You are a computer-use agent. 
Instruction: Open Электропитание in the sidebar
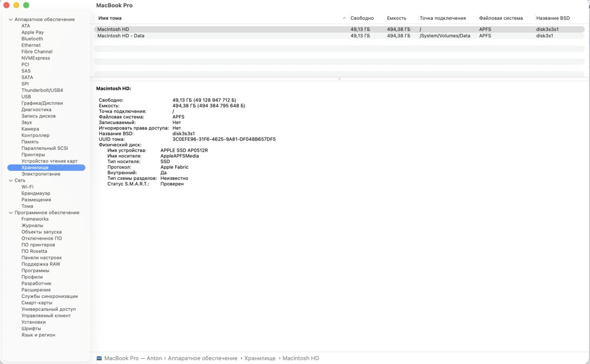[x=41, y=174]
